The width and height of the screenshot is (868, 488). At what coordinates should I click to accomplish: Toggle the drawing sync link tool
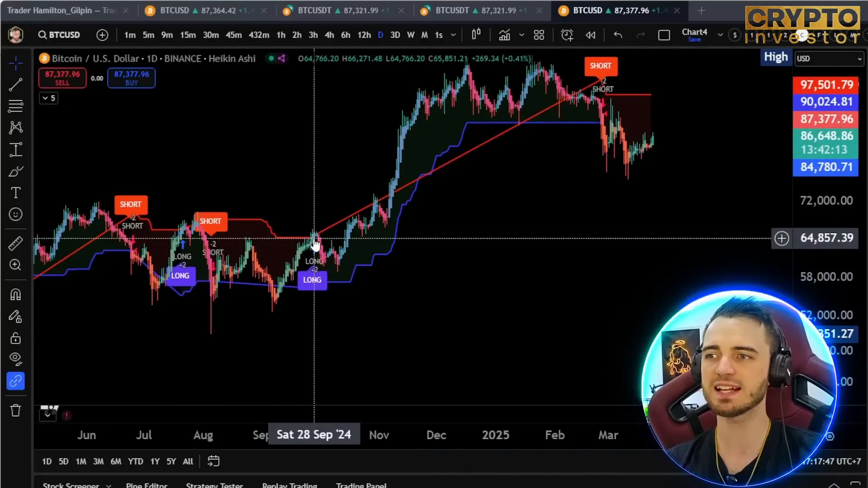[x=16, y=381]
